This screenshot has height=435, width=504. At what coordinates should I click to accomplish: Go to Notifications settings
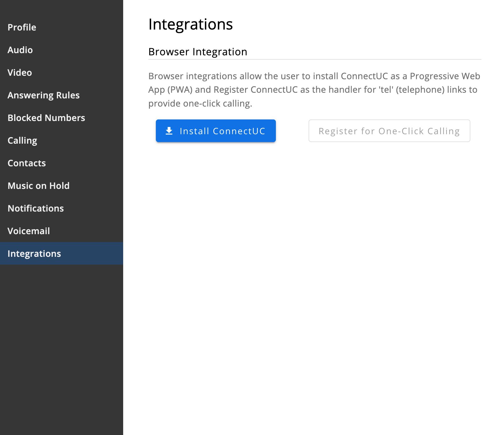pyautogui.click(x=36, y=208)
